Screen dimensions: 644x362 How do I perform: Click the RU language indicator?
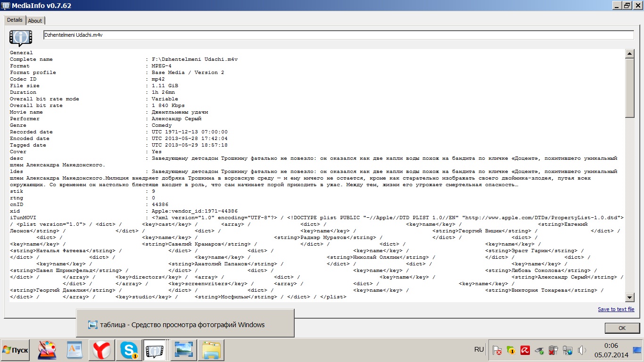479,349
